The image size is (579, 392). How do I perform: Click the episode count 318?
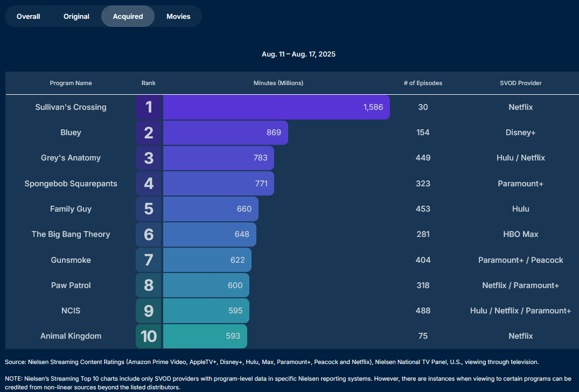(x=423, y=285)
